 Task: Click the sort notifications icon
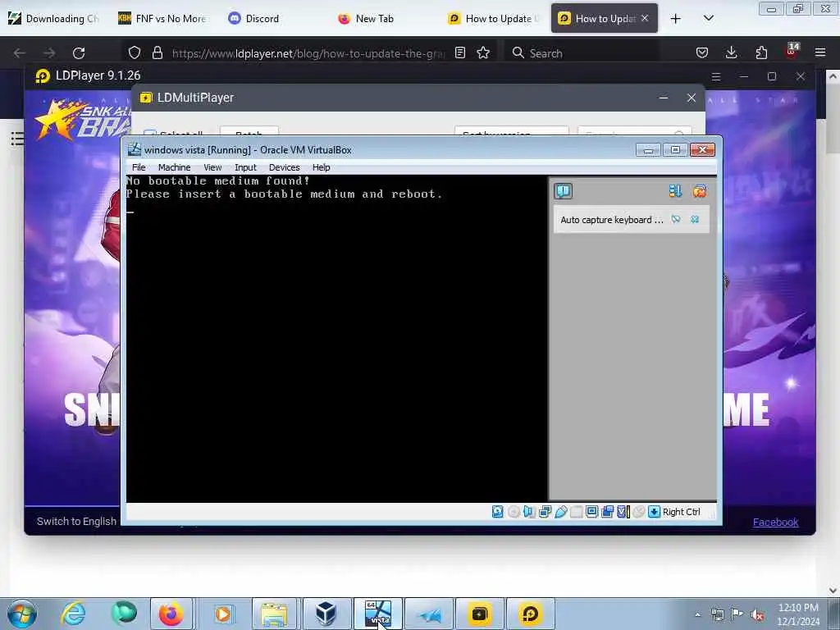click(675, 191)
